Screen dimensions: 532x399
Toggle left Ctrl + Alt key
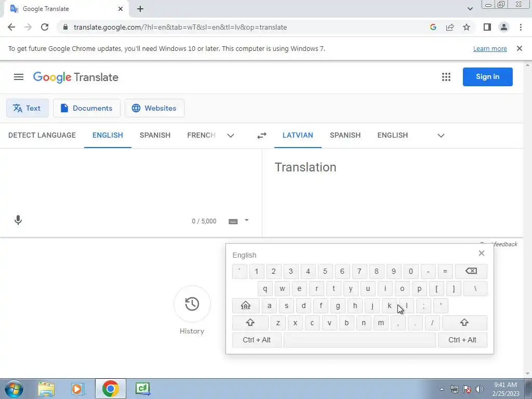tap(257, 340)
